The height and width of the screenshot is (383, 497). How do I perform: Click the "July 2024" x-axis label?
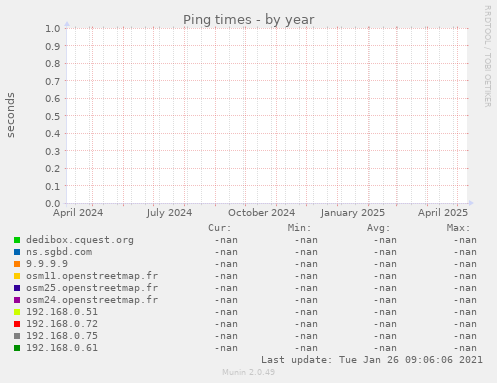(x=169, y=213)
